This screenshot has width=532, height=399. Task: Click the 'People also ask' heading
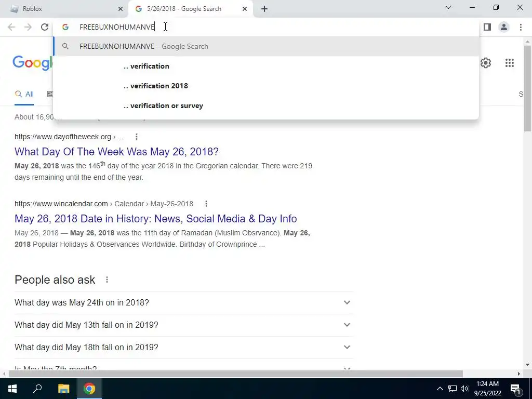55,280
